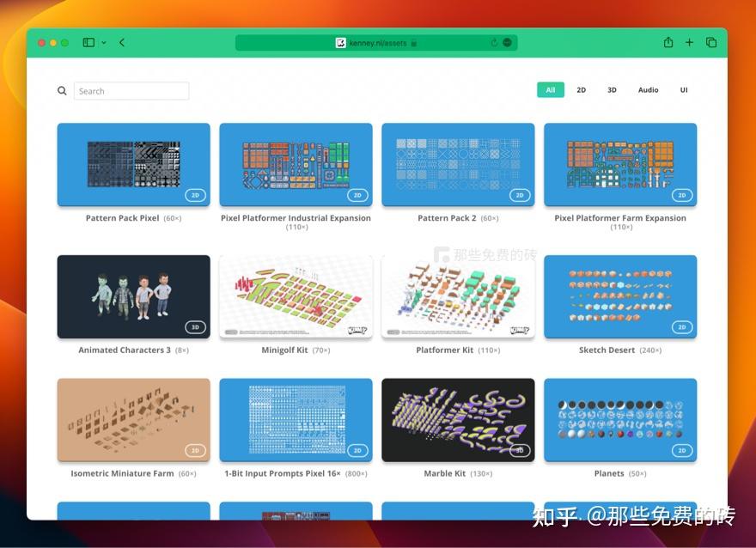The width and height of the screenshot is (756, 548).
Task: Open Sketch Desert thumbnail
Action: [x=620, y=296]
